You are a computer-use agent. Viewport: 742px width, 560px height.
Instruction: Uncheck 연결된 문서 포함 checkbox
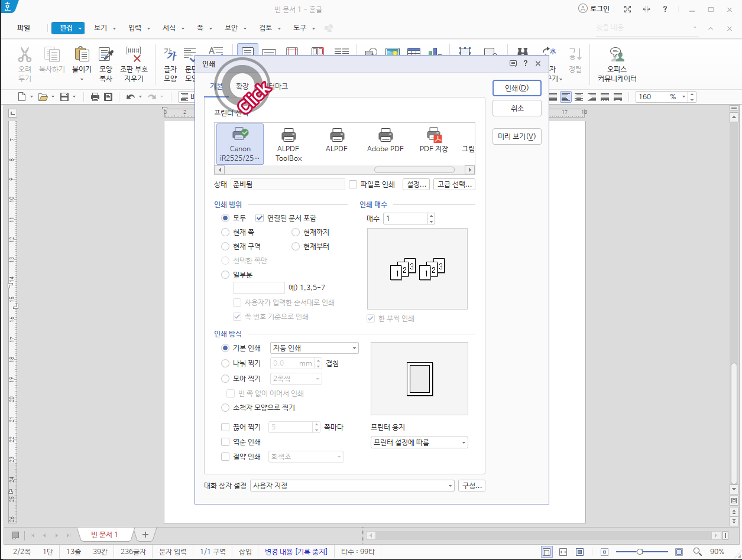[x=259, y=218]
